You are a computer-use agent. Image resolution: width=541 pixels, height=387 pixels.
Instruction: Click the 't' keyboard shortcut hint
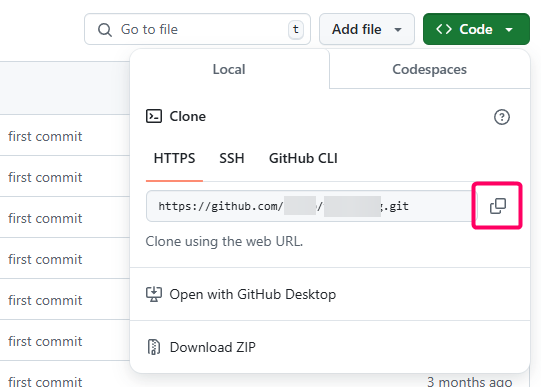point(296,30)
